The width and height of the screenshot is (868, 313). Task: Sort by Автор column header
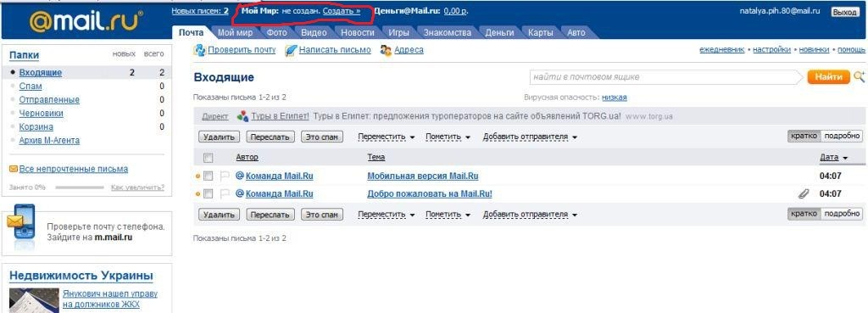click(247, 158)
